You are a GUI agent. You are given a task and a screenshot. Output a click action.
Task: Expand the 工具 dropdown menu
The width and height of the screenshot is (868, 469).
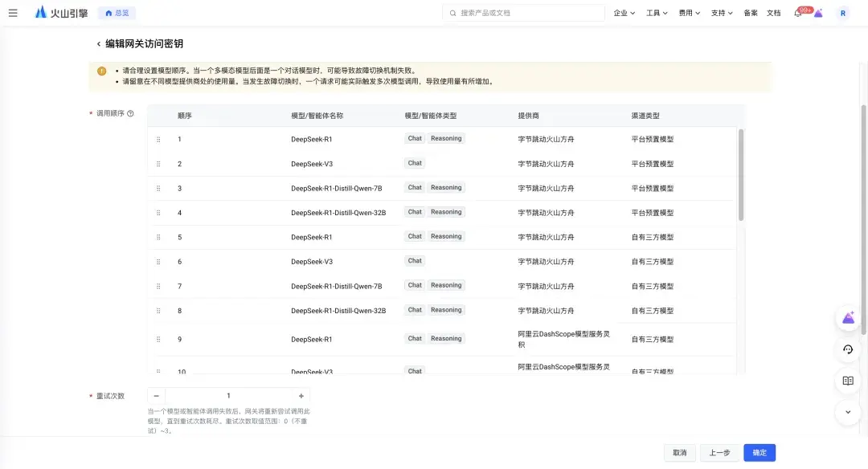pos(657,13)
